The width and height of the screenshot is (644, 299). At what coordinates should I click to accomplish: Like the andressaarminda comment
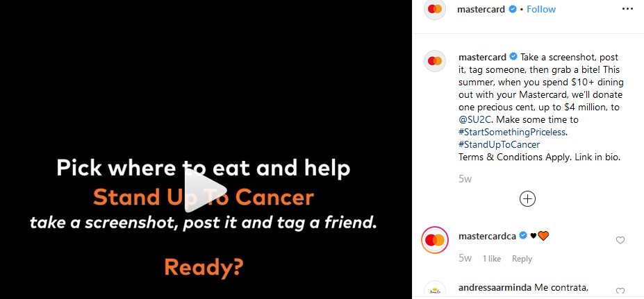(620, 291)
